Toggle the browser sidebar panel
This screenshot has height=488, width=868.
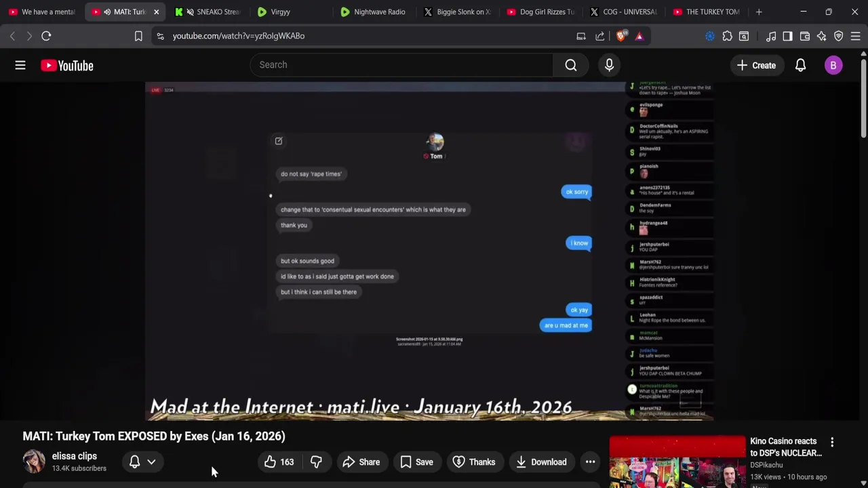pyautogui.click(x=787, y=36)
